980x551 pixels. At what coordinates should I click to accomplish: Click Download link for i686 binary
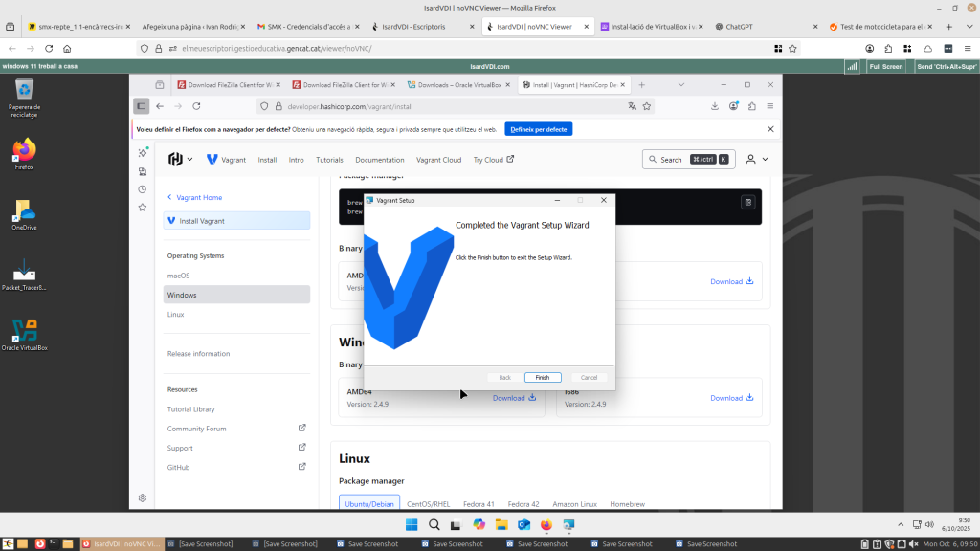point(731,398)
